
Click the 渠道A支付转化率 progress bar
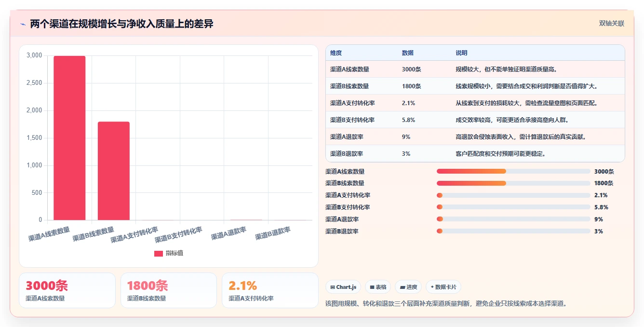513,195
